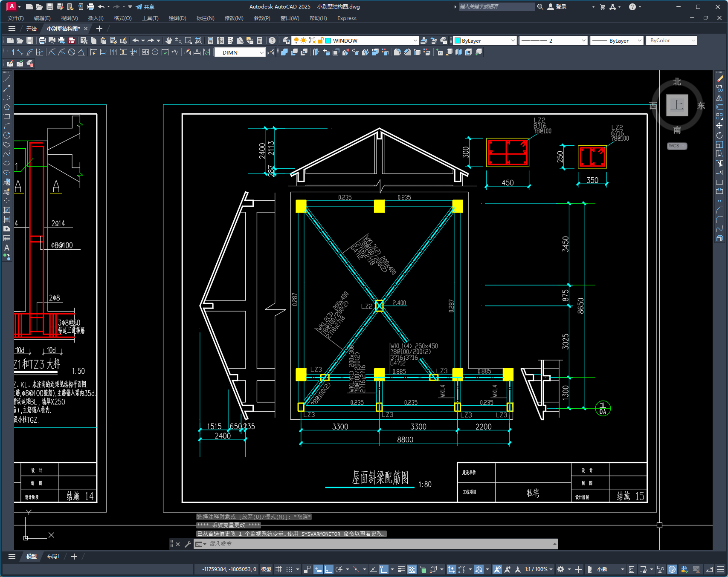Expand the annotation scale 1:1 / 100% menu
This screenshot has width=728, height=577.
pyautogui.click(x=539, y=569)
